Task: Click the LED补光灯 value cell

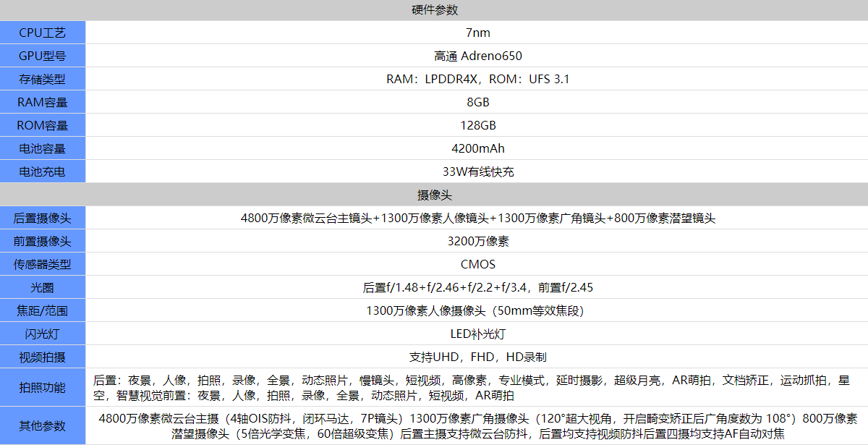Action: pos(477,334)
